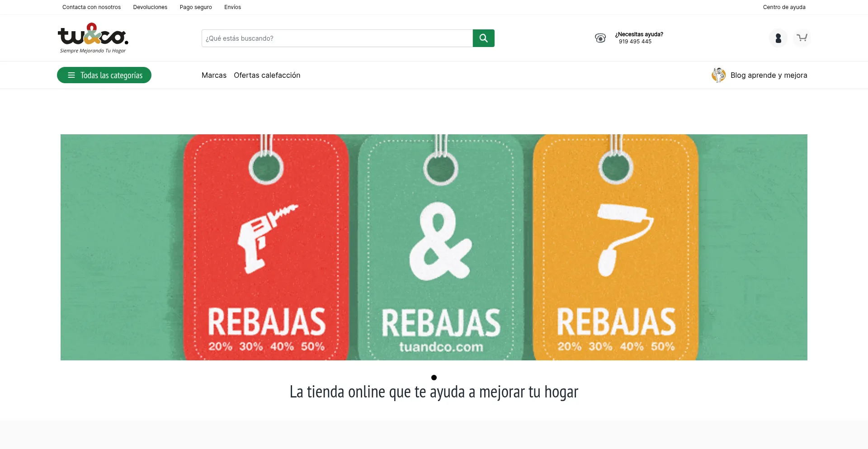Open Centro de ayuda link
The height and width of the screenshot is (449, 868).
784,7
